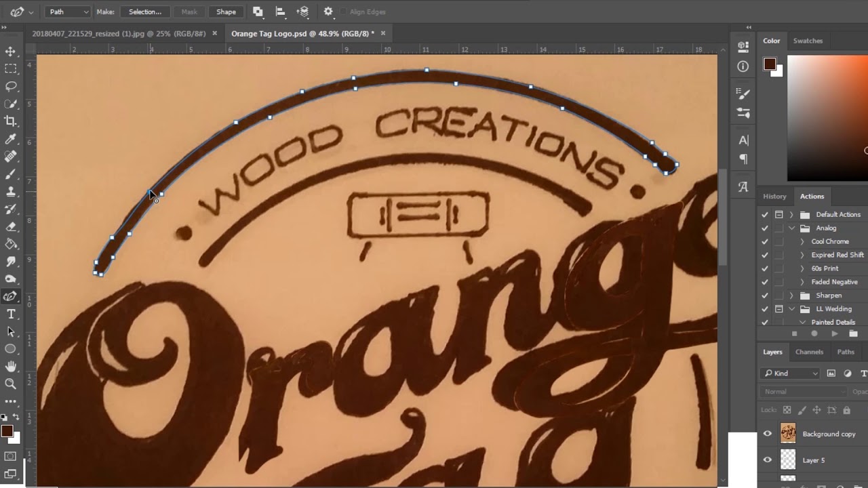Viewport: 868px width, 488px height.
Task: Stop playing or recording action
Action: pyautogui.click(x=795, y=333)
